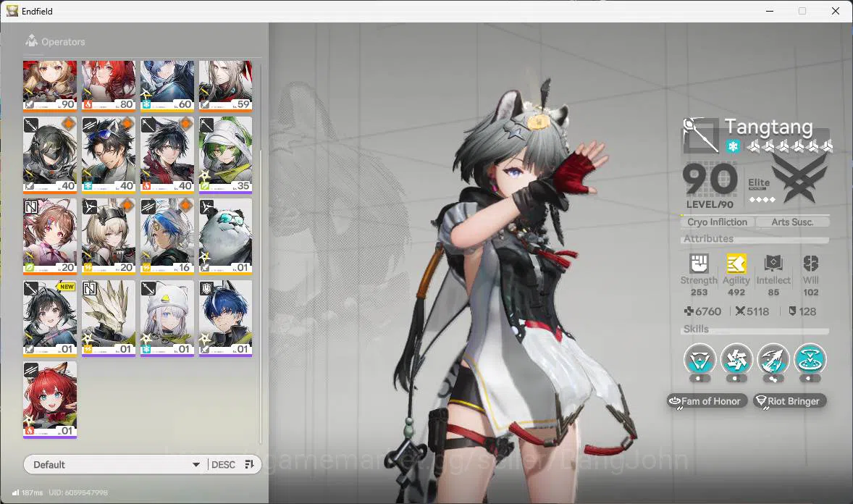
Task: Click the six-star rarity row
Action: click(790, 146)
